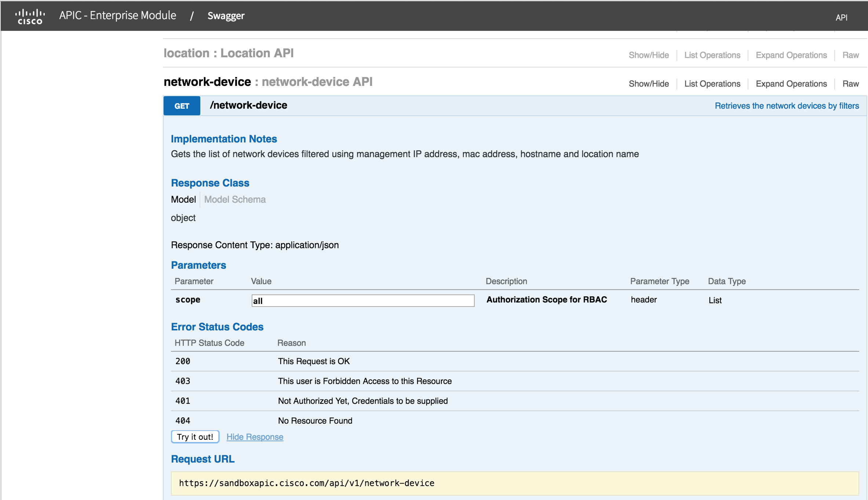Screen dimensions: 868x500
Task: Click the 'object' model text
Action: (x=183, y=218)
